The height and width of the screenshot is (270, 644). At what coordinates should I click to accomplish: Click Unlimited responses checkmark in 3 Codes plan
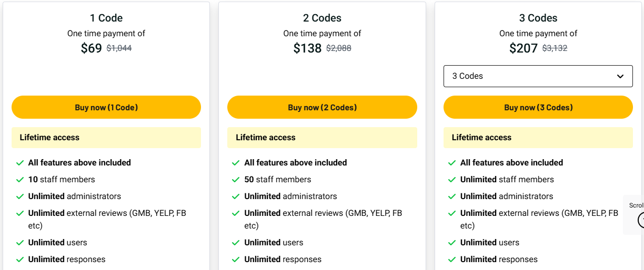click(452, 259)
